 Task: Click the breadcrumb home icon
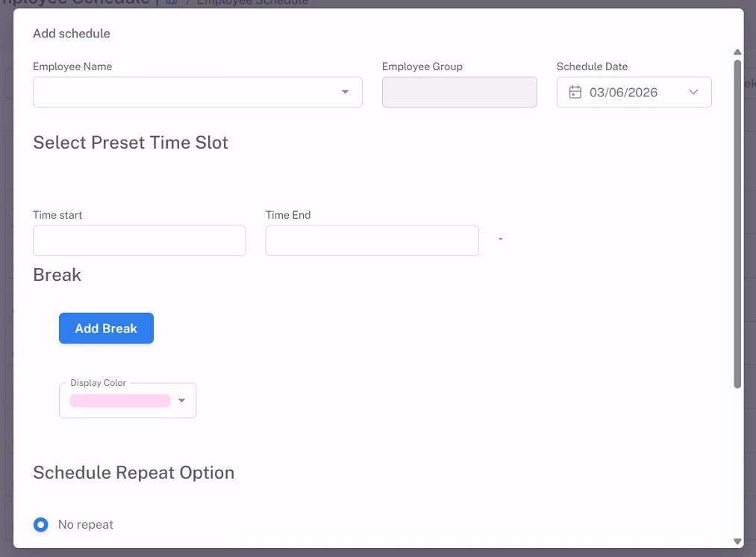coord(172,2)
